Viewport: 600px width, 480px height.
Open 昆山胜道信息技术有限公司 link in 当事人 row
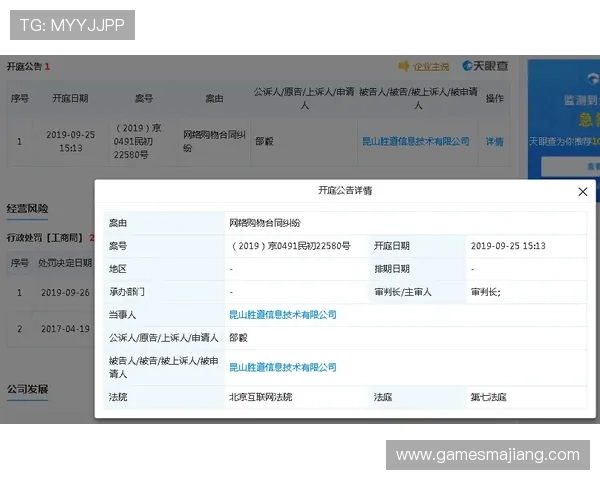(x=282, y=315)
